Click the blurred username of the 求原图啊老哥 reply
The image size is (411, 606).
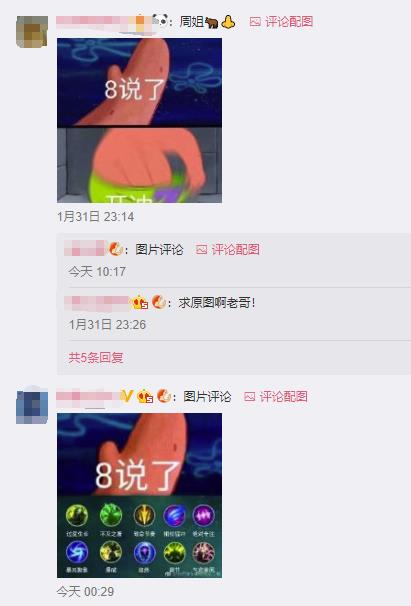(97, 303)
